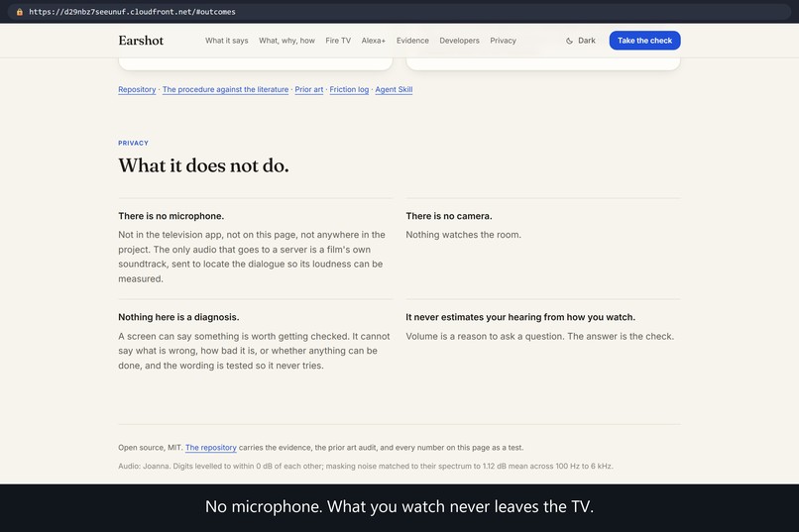Viewport: 799px width, 532px height.
Task: Click the Take the check button
Action: 644,41
